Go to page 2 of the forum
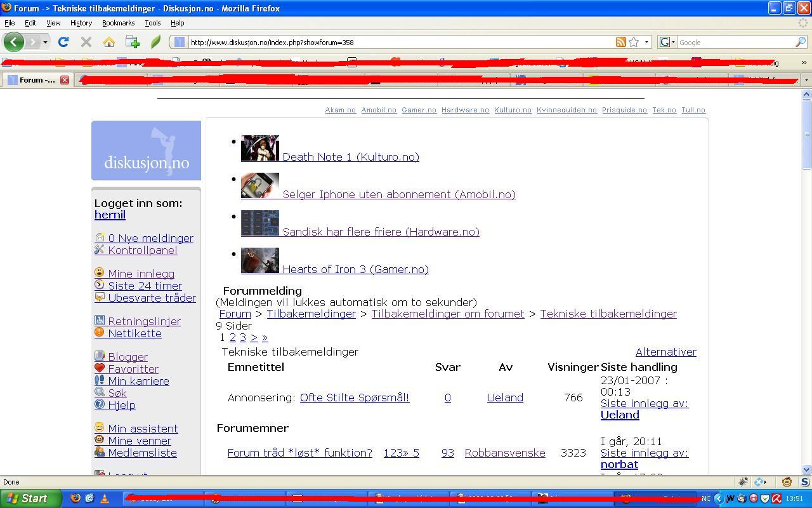812x508 pixels. click(232, 337)
